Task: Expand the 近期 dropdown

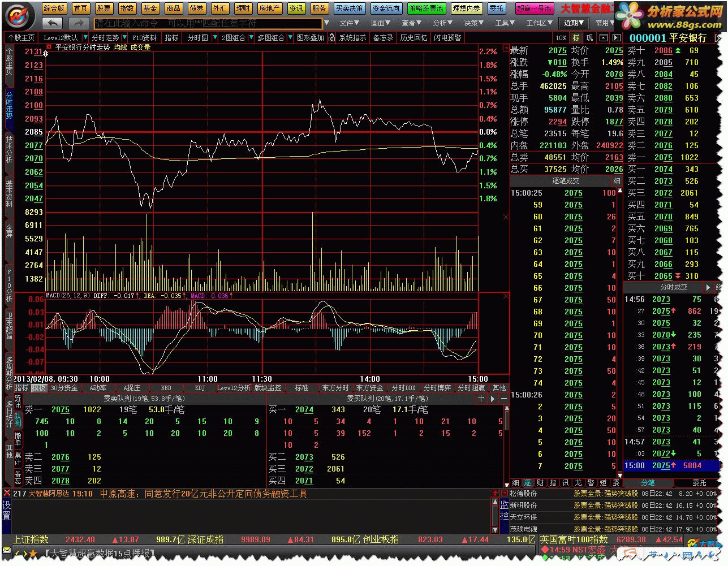Action: click(x=575, y=23)
